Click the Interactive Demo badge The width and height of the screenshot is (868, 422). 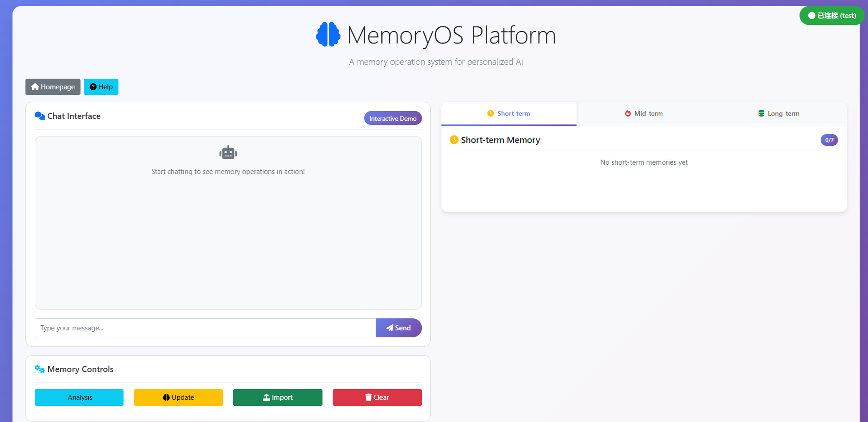tap(393, 118)
